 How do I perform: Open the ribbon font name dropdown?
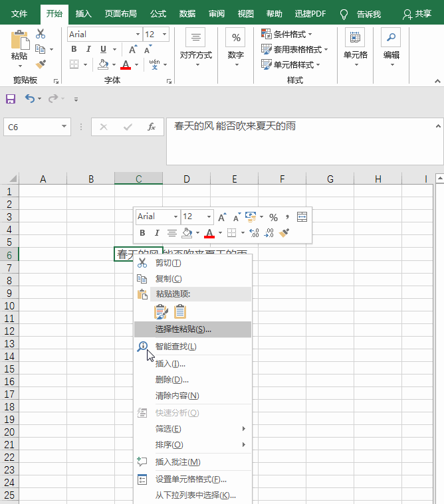138,35
